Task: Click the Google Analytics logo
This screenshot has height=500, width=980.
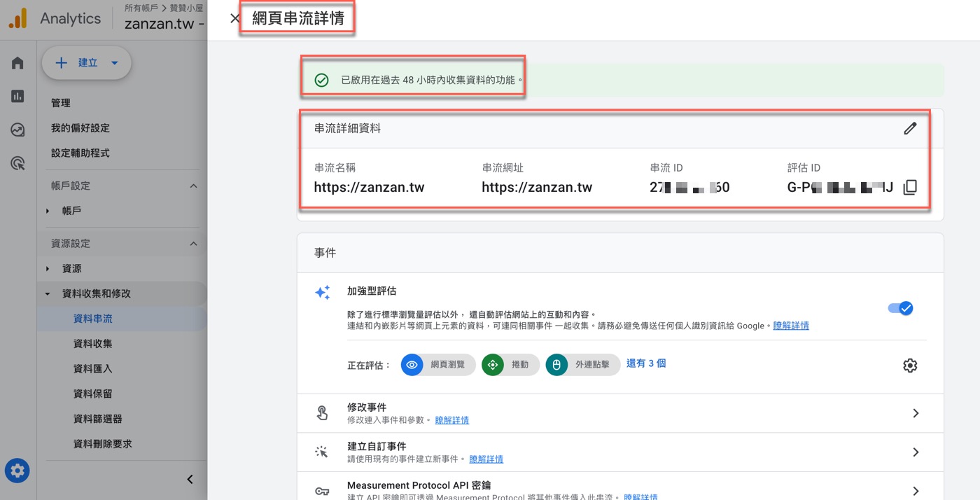Action: point(17,18)
